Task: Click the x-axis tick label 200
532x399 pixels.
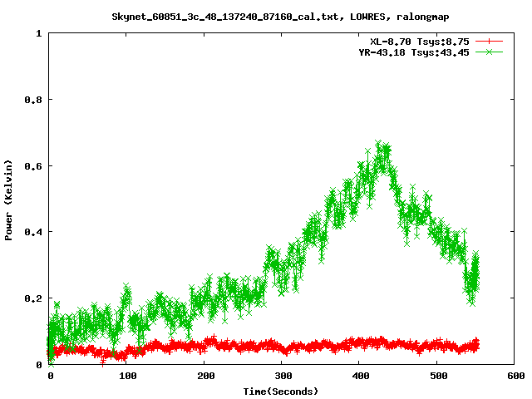Action: (205, 376)
